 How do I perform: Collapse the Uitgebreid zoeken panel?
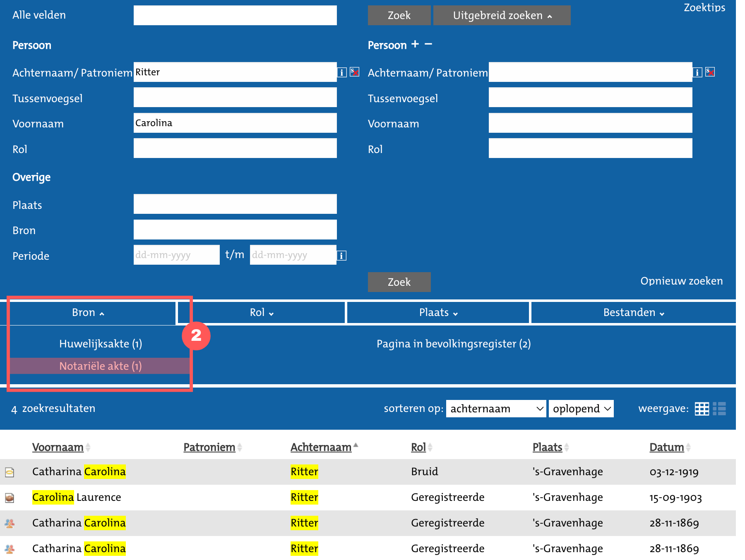click(x=502, y=16)
